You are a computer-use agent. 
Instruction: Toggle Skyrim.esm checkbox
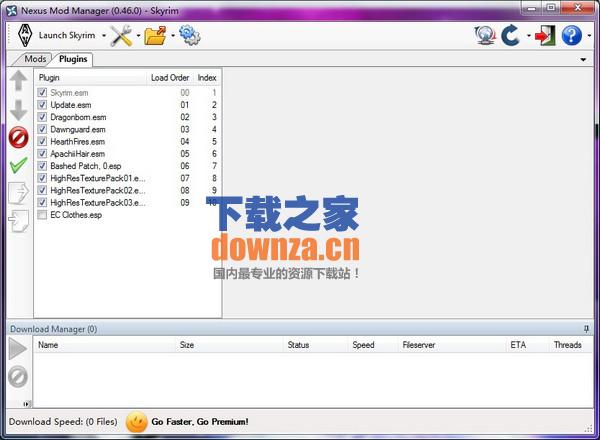42,93
